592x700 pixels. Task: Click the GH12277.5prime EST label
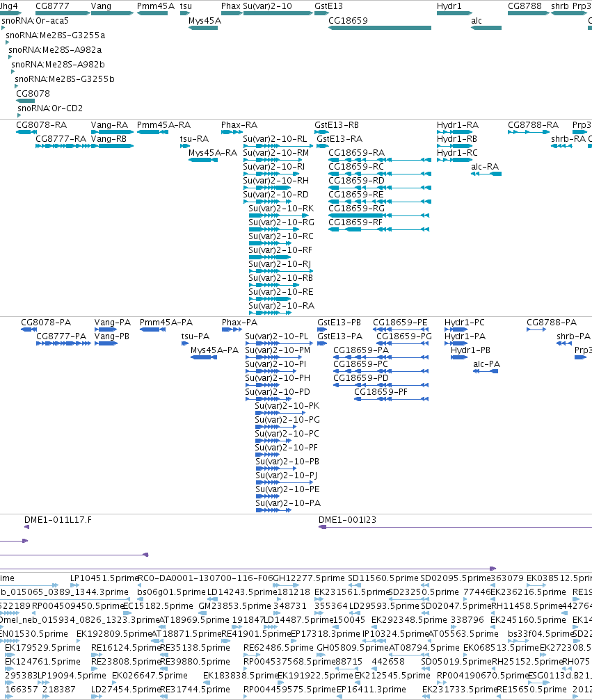pyautogui.click(x=309, y=578)
